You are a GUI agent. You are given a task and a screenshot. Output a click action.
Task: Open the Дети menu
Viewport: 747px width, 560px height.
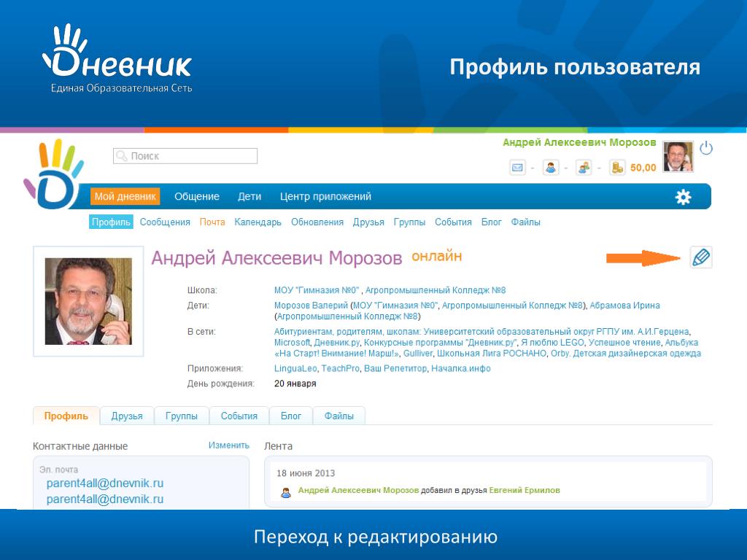[x=249, y=197]
